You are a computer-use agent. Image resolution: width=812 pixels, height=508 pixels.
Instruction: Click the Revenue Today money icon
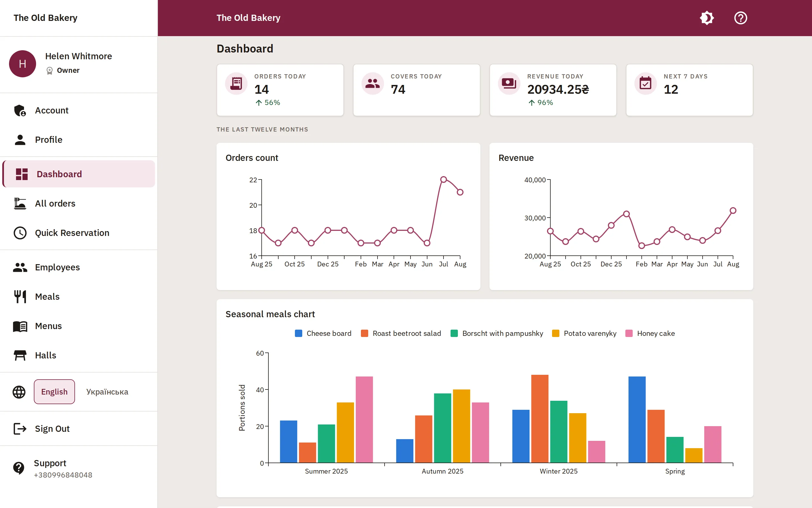click(509, 83)
